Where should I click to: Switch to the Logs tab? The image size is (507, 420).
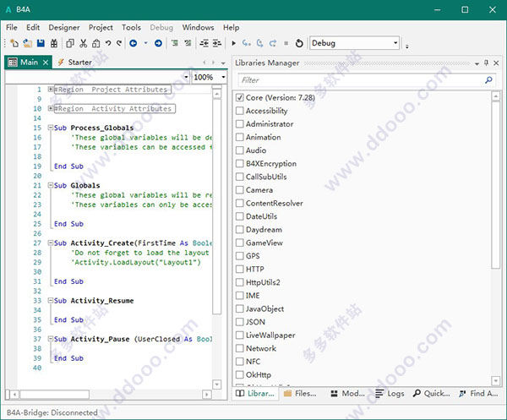point(390,394)
